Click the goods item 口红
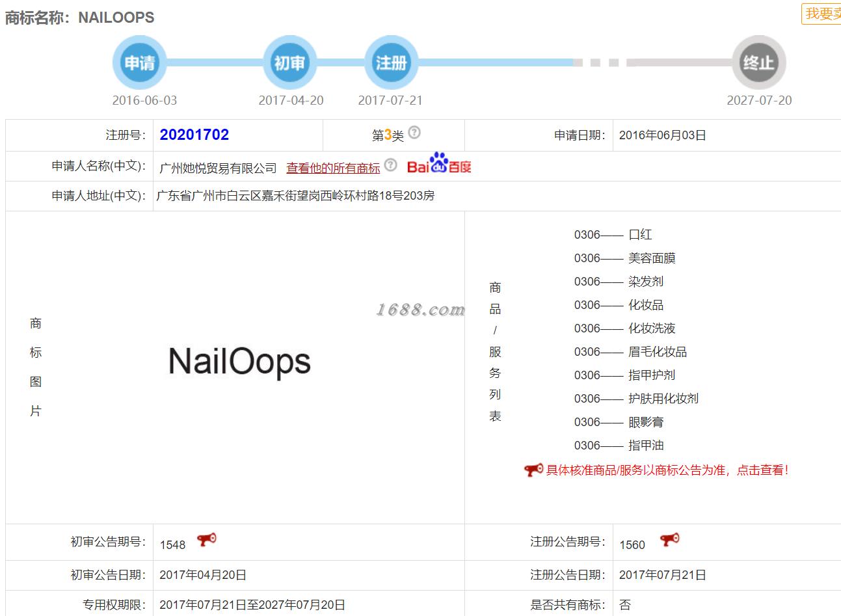Image resolution: width=841 pixels, height=616 pixels. [x=640, y=235]
